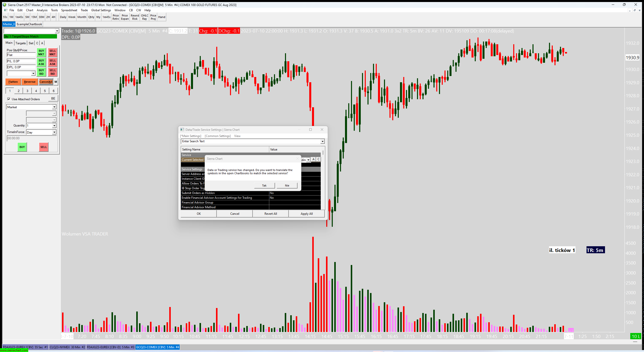Image resolution: width=644 pixels, height=352 pixels.
Task: Select the Rewrd Risk drawing tool
Action: (x=135, y=17)
